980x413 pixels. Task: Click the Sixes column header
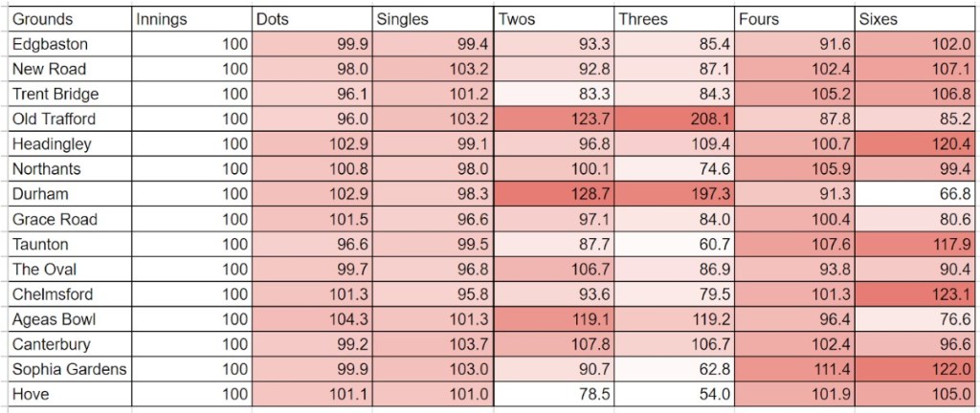(x=915, y=19)
